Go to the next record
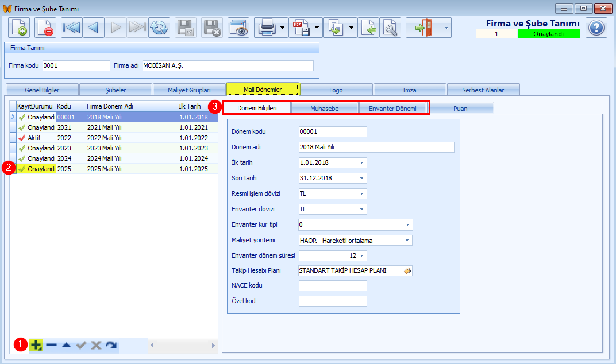Screen dimensions: 616x364 pos(115,28)
